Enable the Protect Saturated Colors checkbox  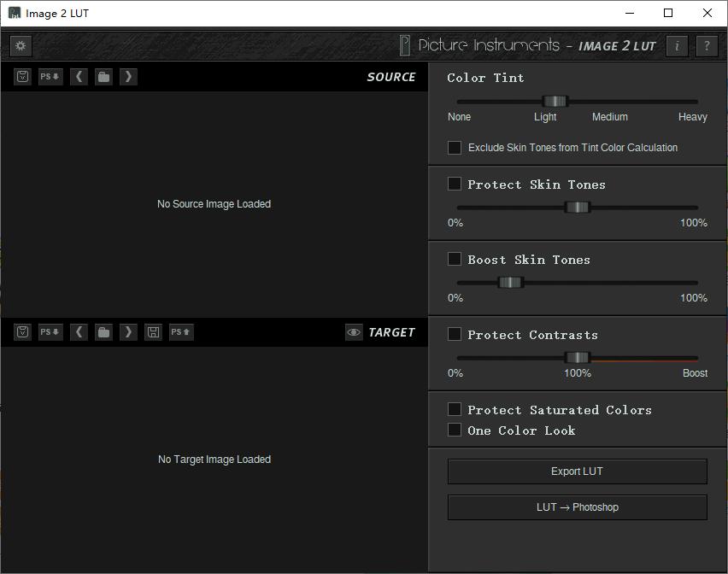point(455,409)
